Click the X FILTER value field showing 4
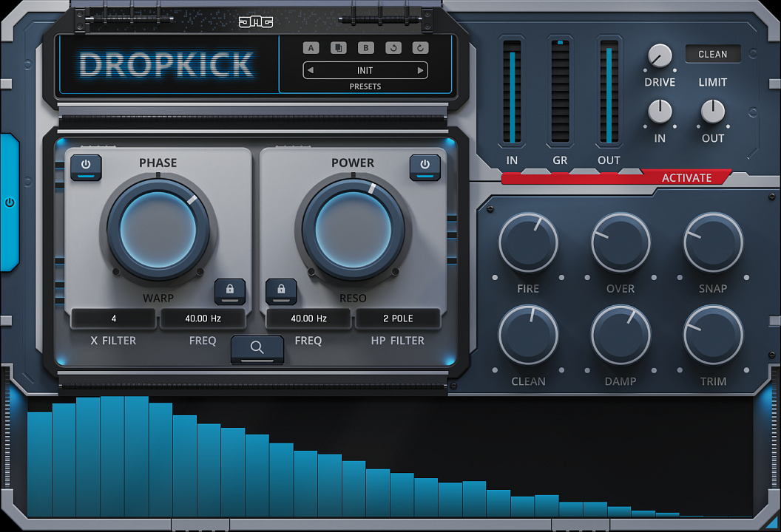 (114, 318)
